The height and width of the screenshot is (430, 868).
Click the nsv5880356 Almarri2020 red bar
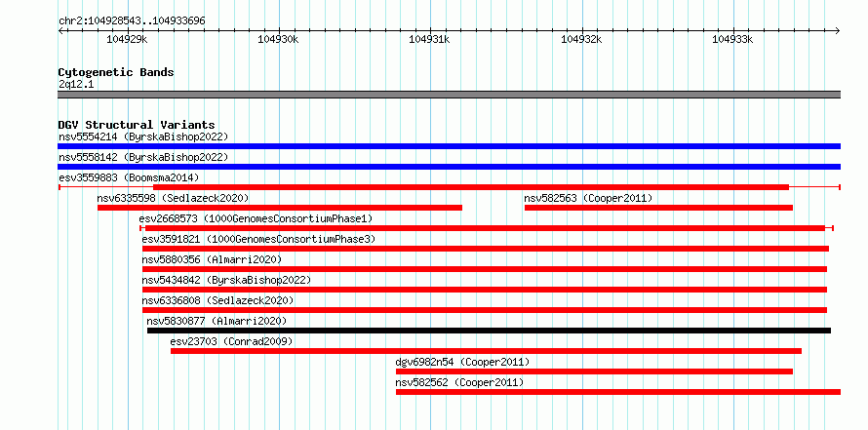485,269
